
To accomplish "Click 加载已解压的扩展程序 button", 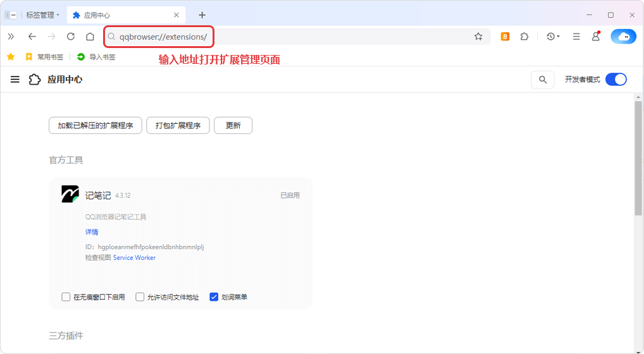I will pos(96,126).
